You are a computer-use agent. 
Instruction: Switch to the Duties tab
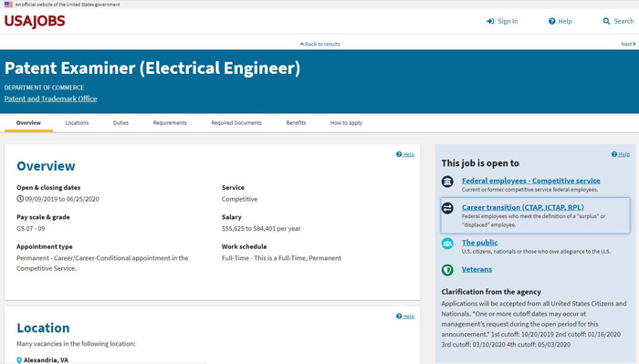coord(120,122)
